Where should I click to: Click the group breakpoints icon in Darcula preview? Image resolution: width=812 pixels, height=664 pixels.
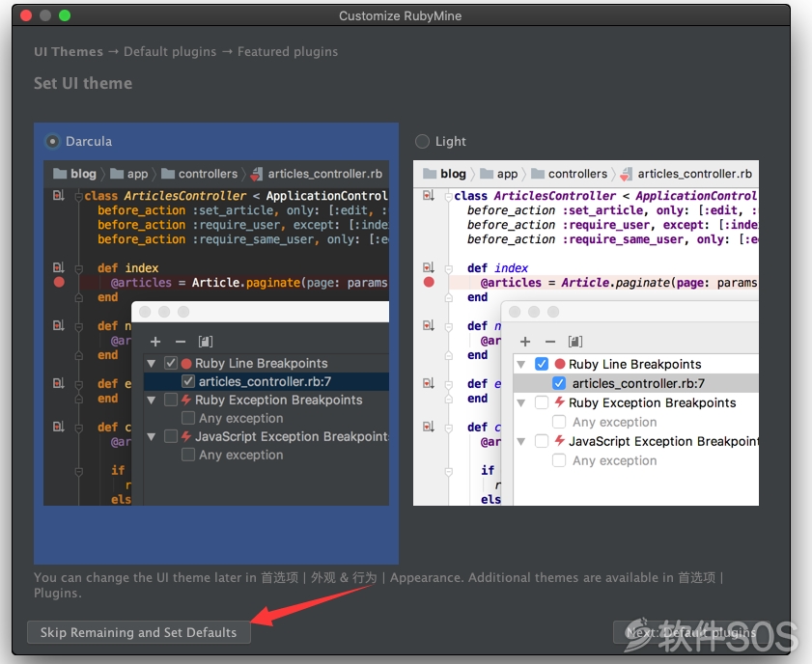(x=206, y=342)
